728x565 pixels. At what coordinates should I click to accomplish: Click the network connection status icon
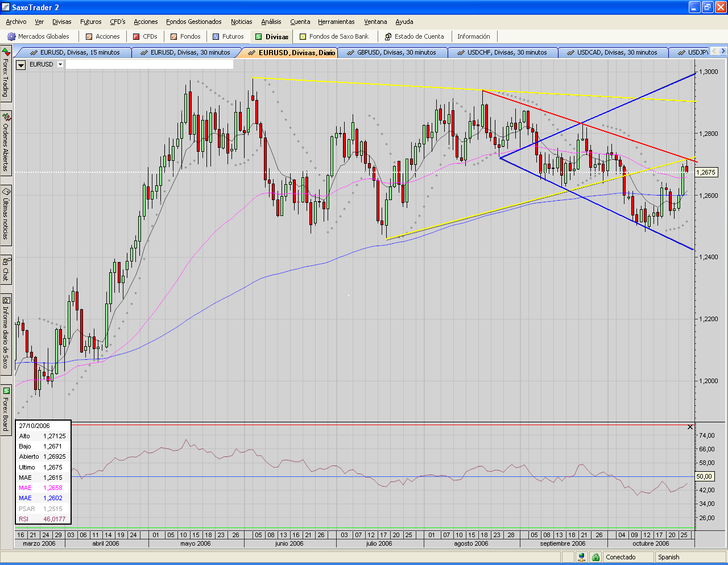point(582,557)
